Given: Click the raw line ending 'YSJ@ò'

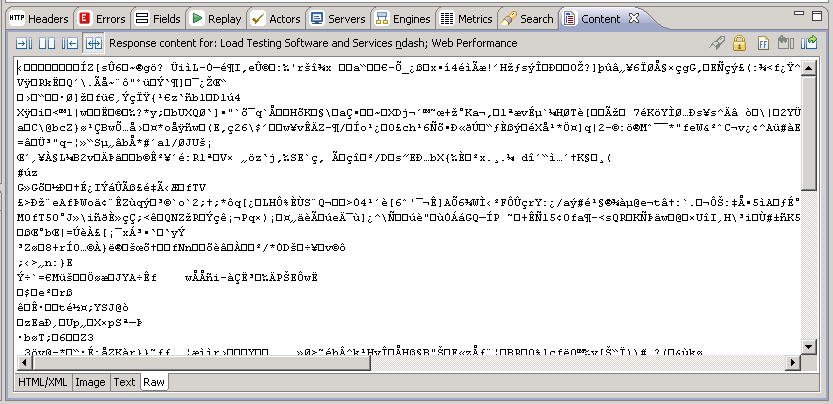Looking at the screenshot, I should coord(73,308).
